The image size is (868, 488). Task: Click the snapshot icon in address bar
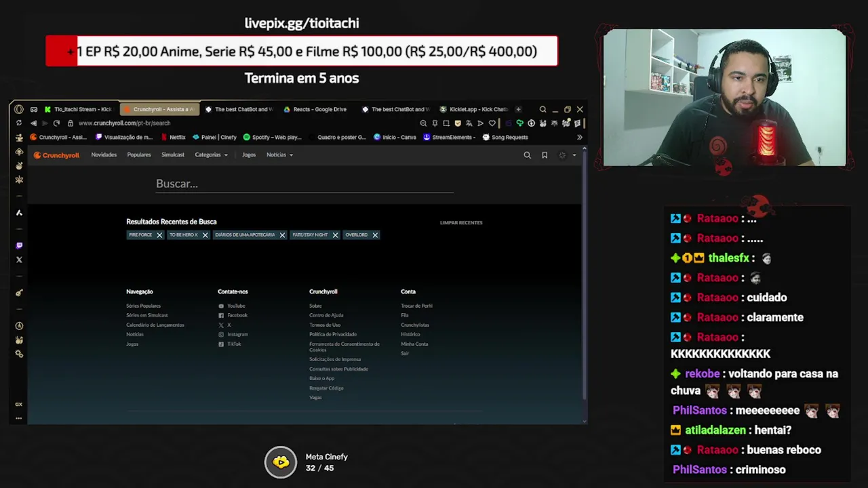tap(446, 123)
